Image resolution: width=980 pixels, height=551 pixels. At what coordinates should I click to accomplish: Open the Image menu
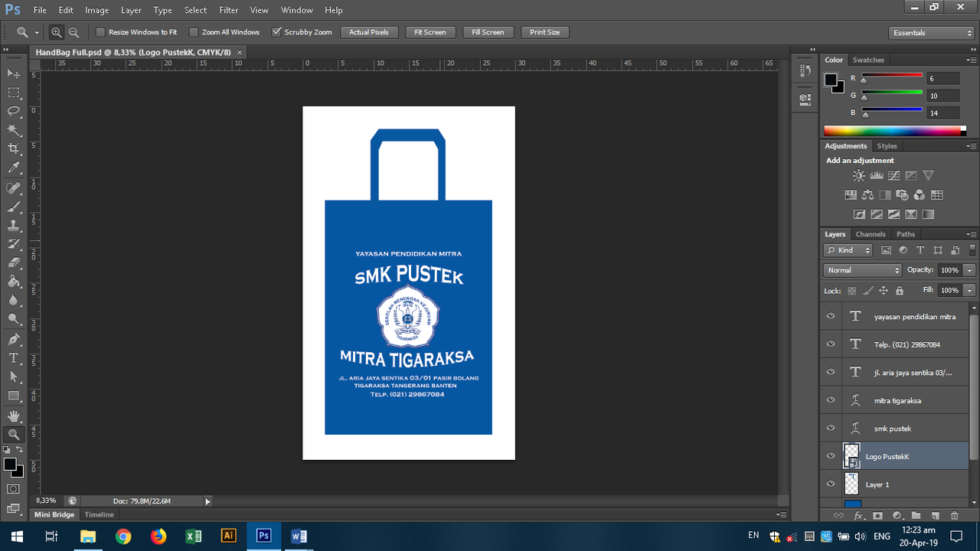click(x=96, y=10)
